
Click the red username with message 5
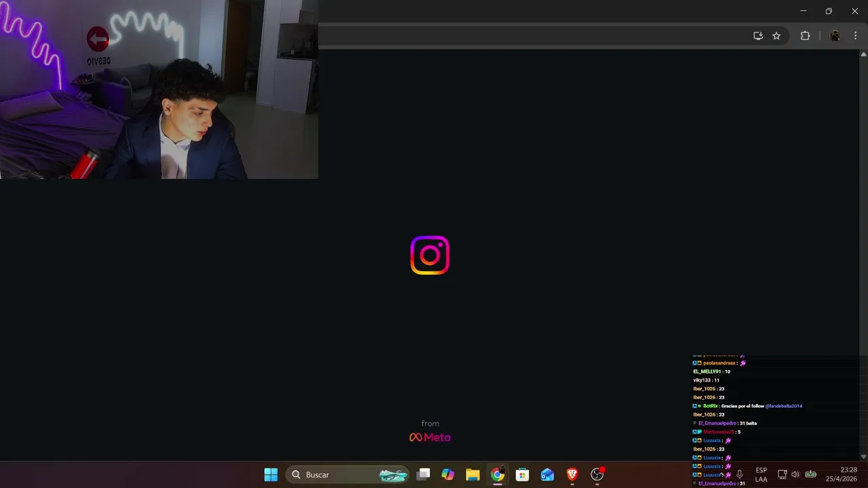pyautogui.click(x=719, y=432)
